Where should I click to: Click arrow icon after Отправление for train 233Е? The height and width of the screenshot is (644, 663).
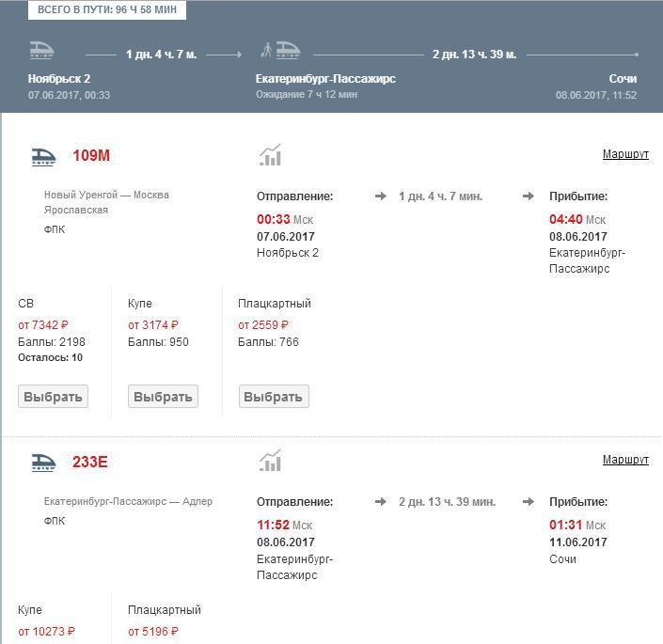click(x=380, y=502)
